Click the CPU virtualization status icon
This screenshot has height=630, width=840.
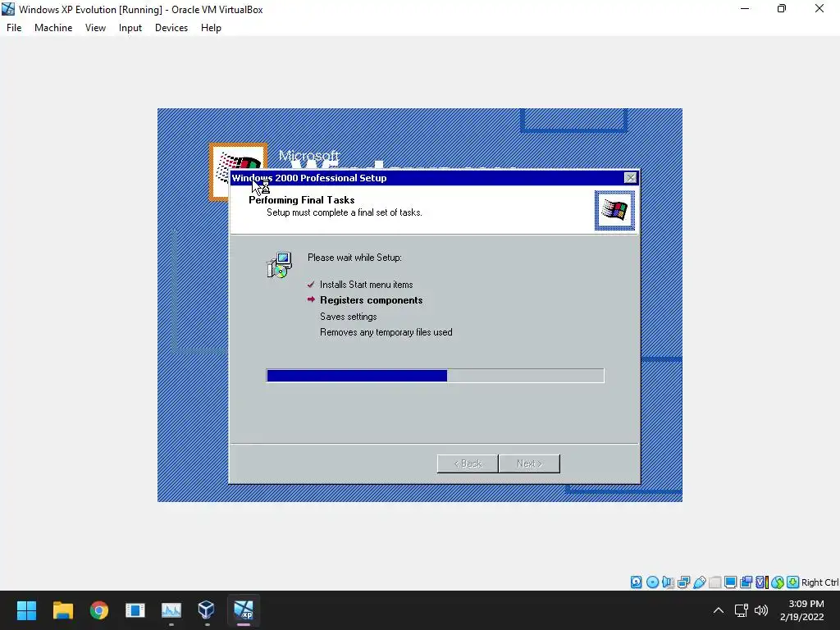(761, 582)
